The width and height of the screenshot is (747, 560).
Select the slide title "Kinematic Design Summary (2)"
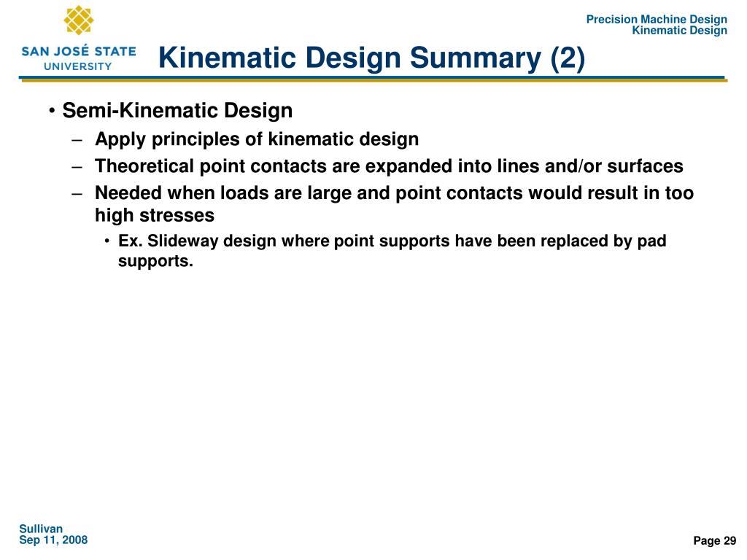pyautogui.click(x=371, y=58)
